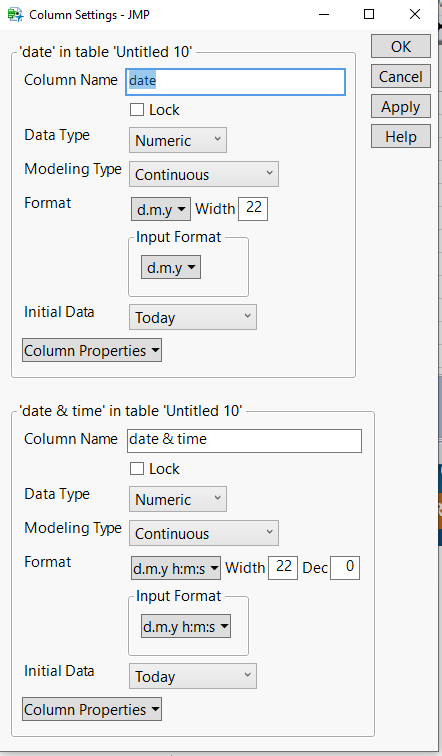Image resolution: width=442 pixels, height=756 pixels.
Task: Toggle Lock checkbox for 'date & time' column
Action: pyautogui.click(x=137, y=469)
